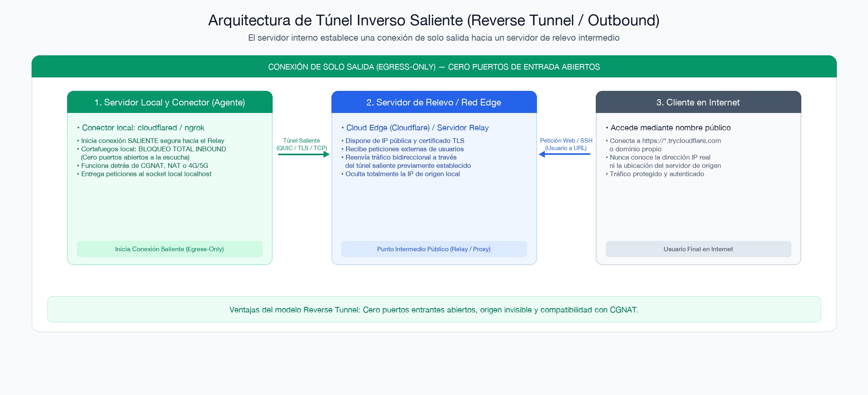Image resolution: width=868 pixels, height=395 pixels.
Task: Click header '2. Servidor de Relevo / Red Edge'
Action: pyautogui.click(x=434, y=102)
